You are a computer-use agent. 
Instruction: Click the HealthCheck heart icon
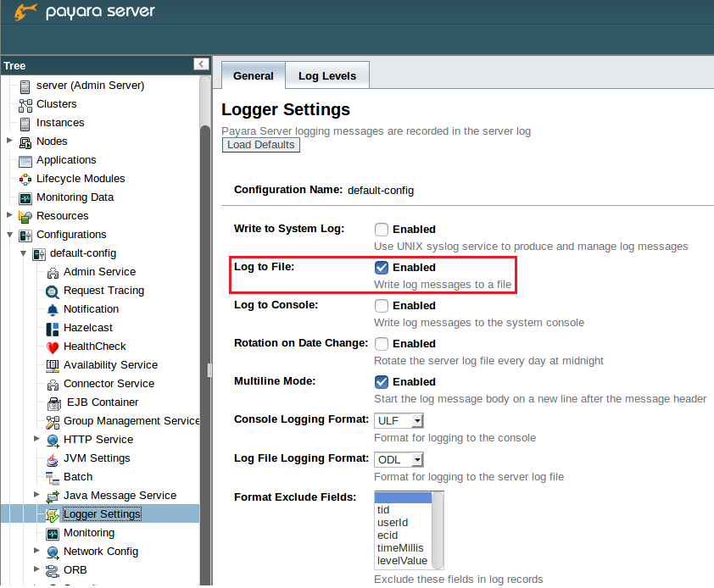point(53,347)
